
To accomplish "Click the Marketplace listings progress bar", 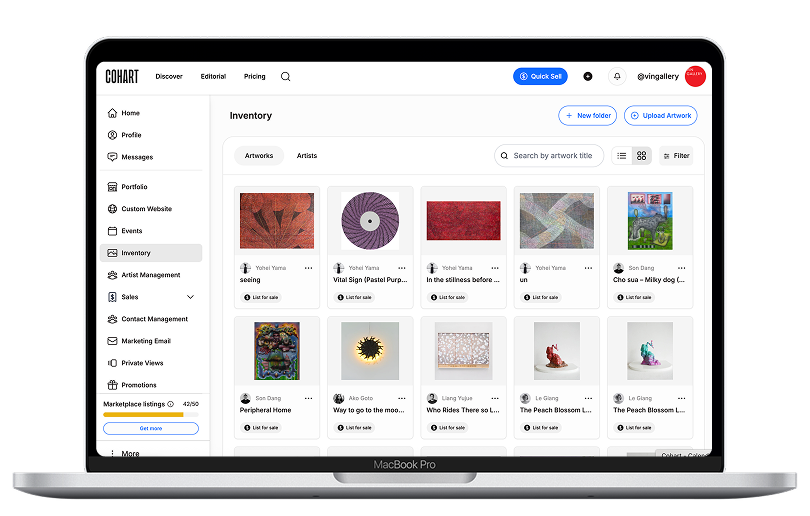I will click(x=150, y=414).
